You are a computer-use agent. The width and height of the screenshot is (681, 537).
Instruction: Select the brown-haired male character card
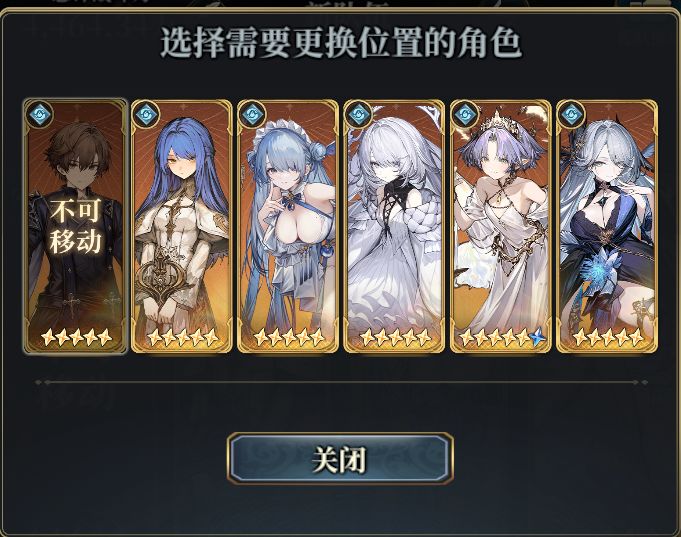point(75,226)
